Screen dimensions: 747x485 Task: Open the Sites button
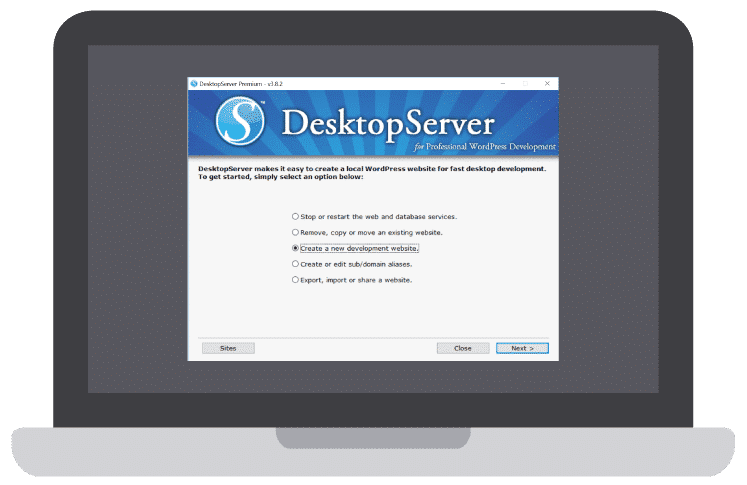228,348
